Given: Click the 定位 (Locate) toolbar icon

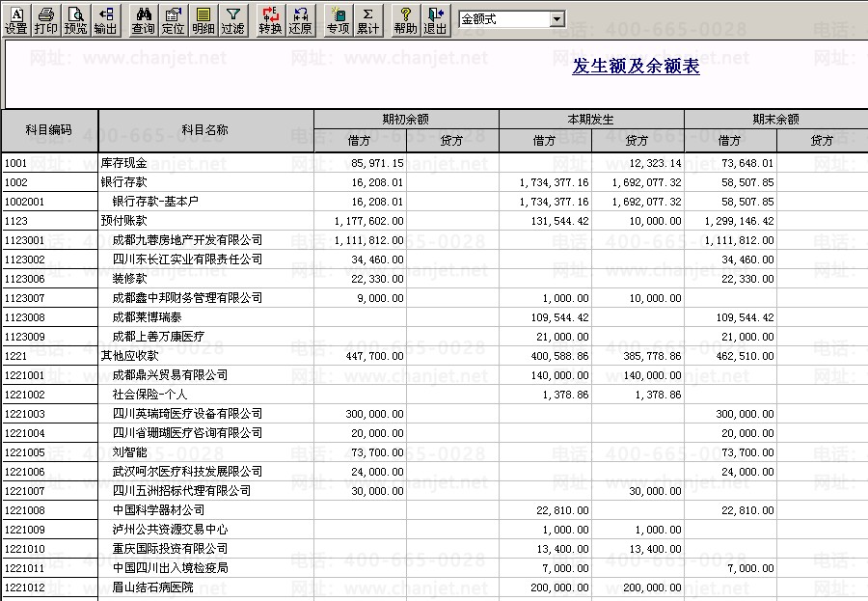Looking at the screenshot, I should pyautogui.click(x=173, y=19).
